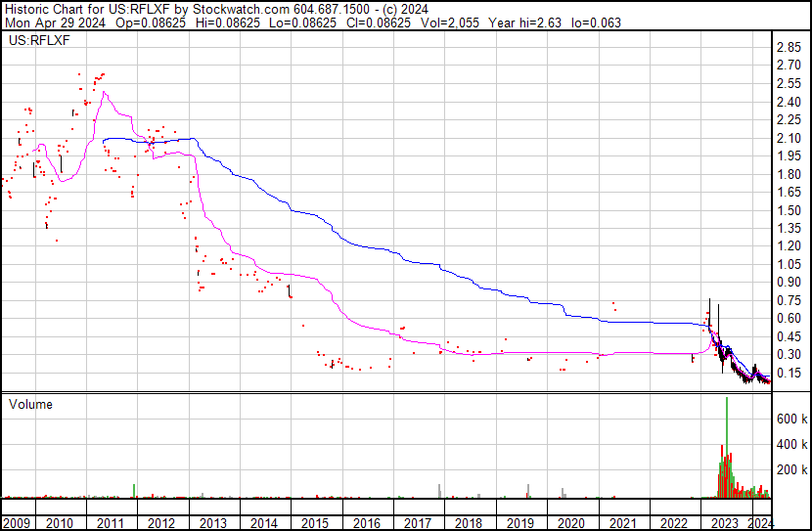The height and width of the screenshot is (531, 812).
Task: Click the 200 k volume axis label
Action: 791,470
